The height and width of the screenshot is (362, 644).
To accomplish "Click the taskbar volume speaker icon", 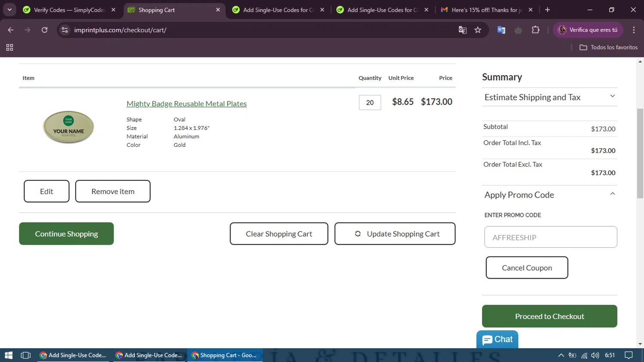I will (x=595, y=355).
